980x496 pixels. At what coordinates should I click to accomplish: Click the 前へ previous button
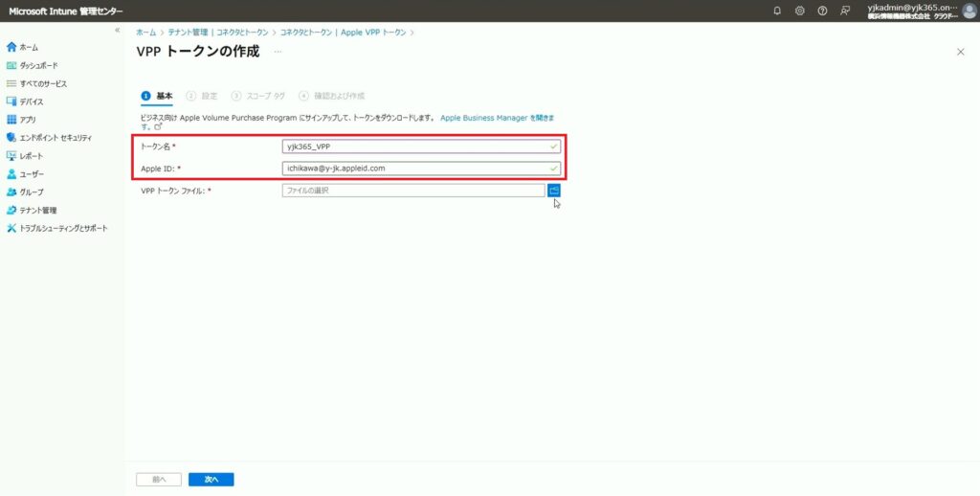(159, 480)
